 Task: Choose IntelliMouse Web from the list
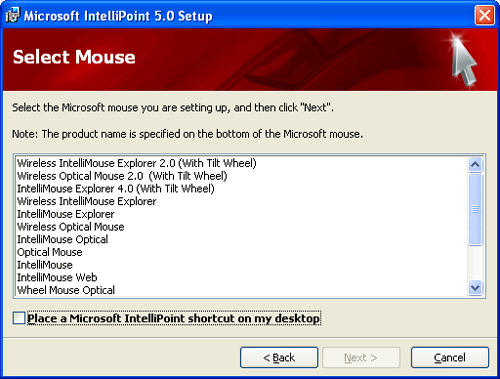click(57, 277)
